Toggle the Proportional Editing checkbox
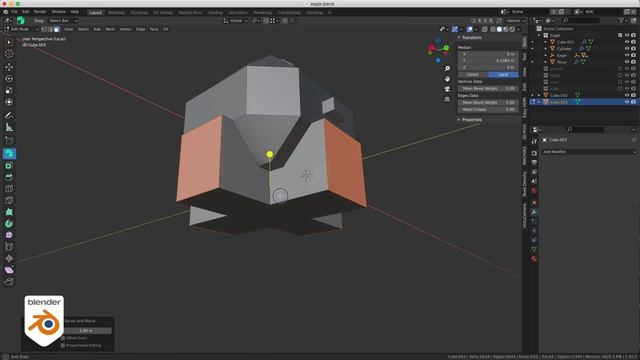 [x=63, y=345]
